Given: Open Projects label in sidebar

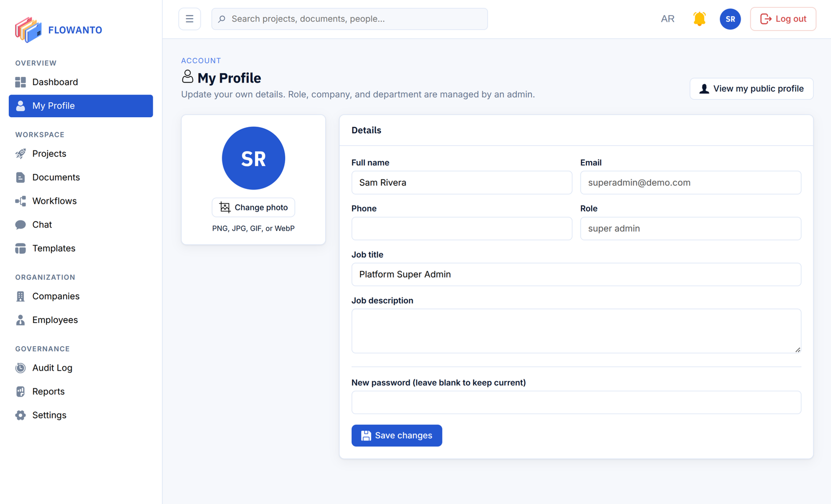Looking at the screenshot, I should [x=49, y=154].
